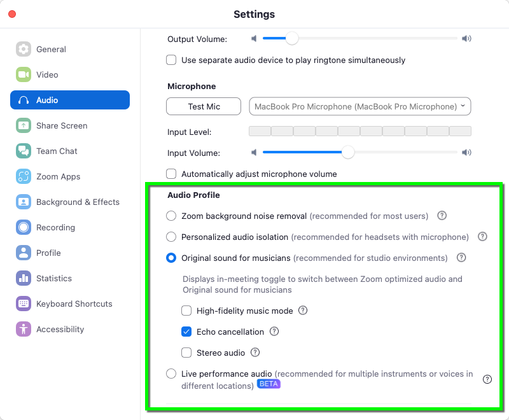Click the Input Volume slider handle
Screen dimensions: 509x420
point(348,152)
